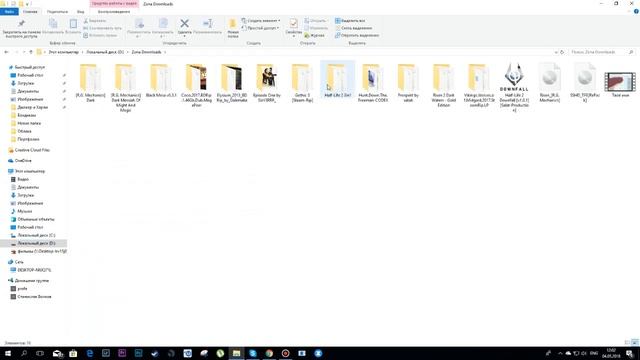Go back with the navigation arrow
This screenshot has width=640, height=360.
6,52
